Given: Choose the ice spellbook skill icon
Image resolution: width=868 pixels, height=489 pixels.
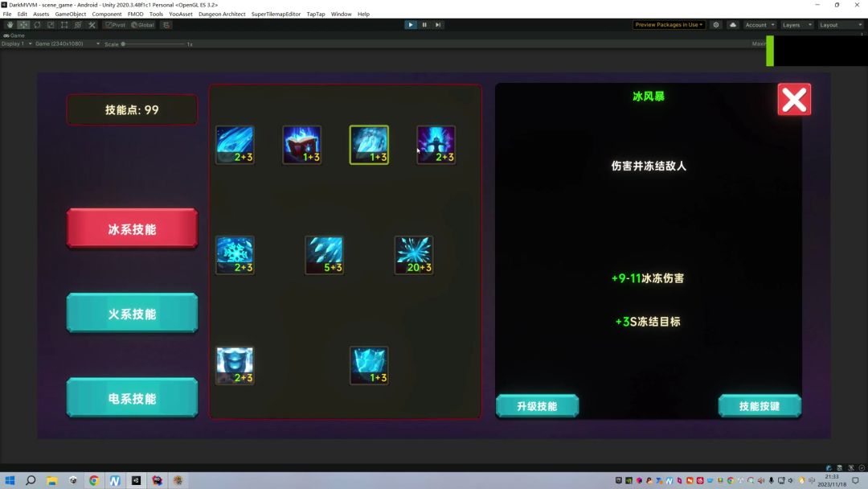Looking at the screenshot, I should click(301, 145).
